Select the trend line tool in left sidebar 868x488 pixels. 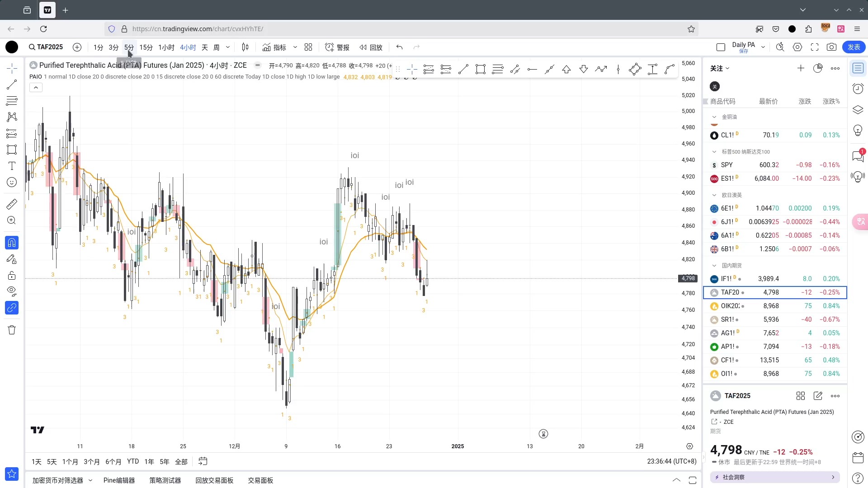[x=12, y=84]
